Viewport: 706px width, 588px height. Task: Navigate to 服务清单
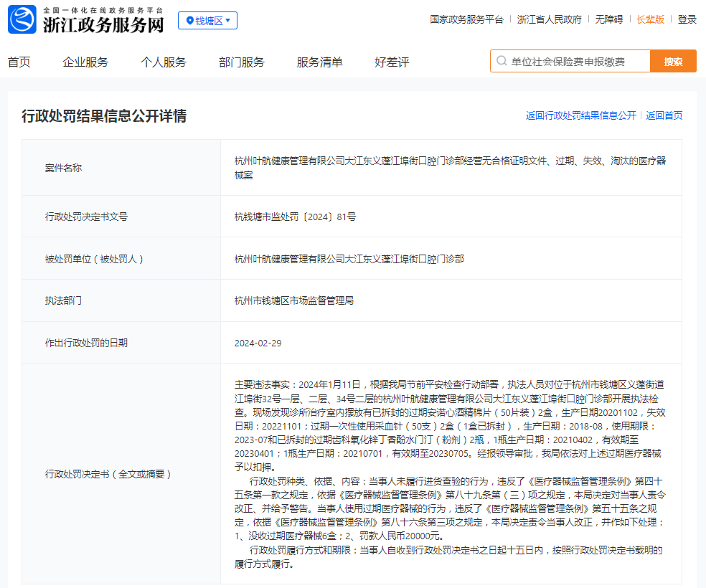320,62
